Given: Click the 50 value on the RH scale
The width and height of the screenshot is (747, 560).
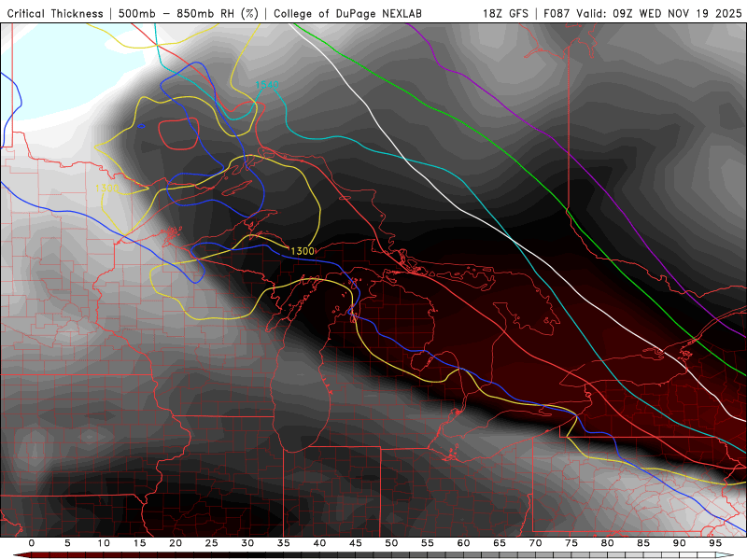Looking at the screenshot, I should coord(391,543).
